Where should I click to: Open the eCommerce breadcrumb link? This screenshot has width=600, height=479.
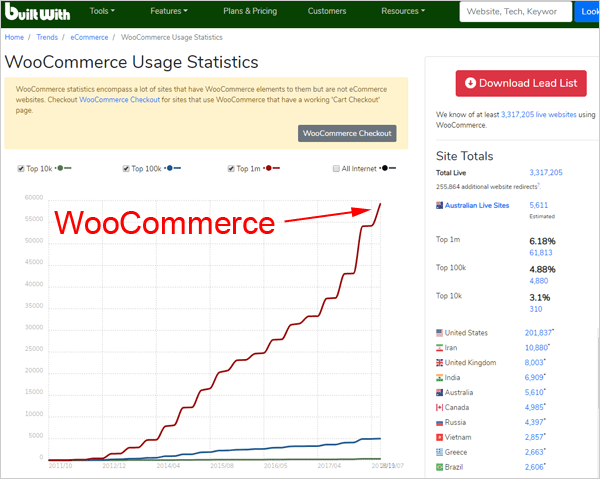89,37
